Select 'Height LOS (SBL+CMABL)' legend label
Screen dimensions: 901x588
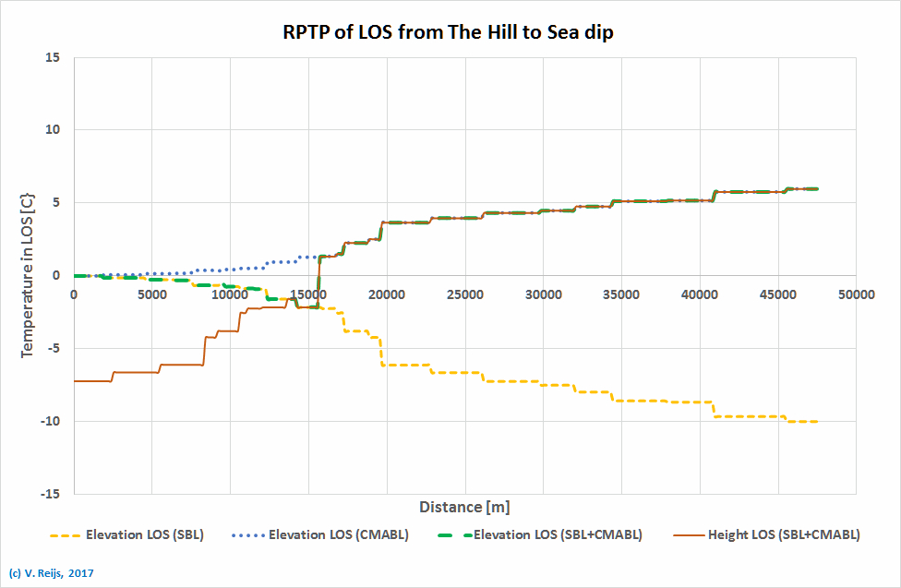784,534
